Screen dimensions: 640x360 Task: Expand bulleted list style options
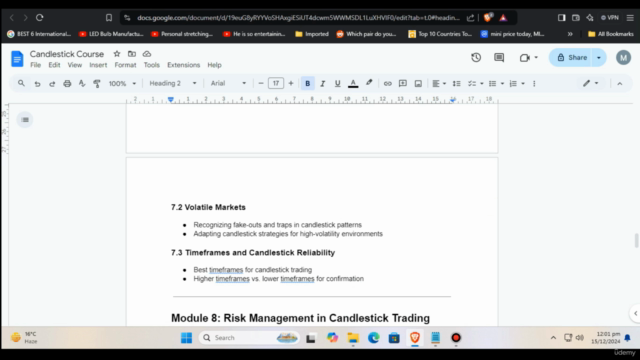pyautogui.click(x=502, y=84)
